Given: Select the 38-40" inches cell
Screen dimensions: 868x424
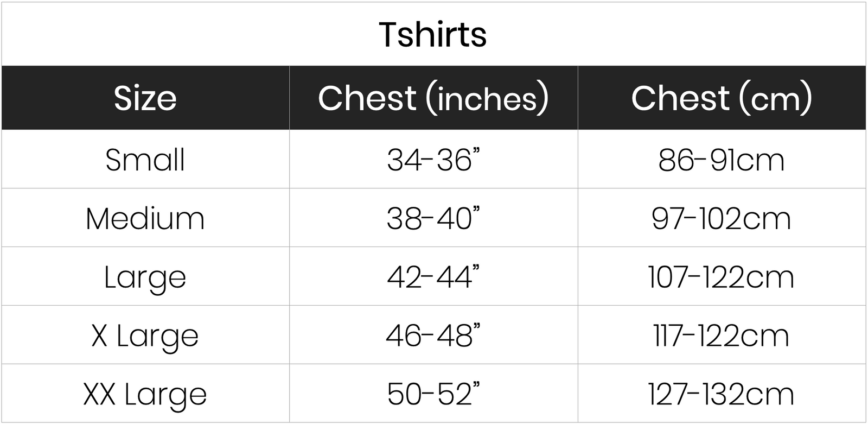Looking at the screenshot, I should tap(433, 218).
